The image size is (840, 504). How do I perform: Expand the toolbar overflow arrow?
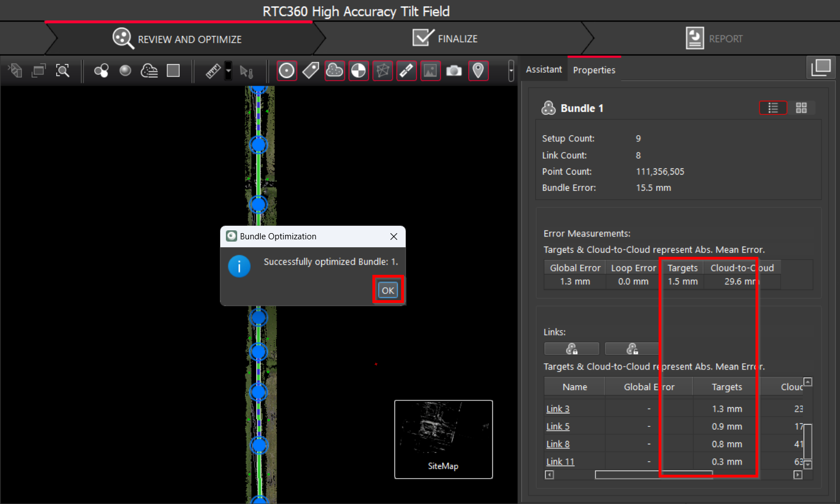point(510,71)
